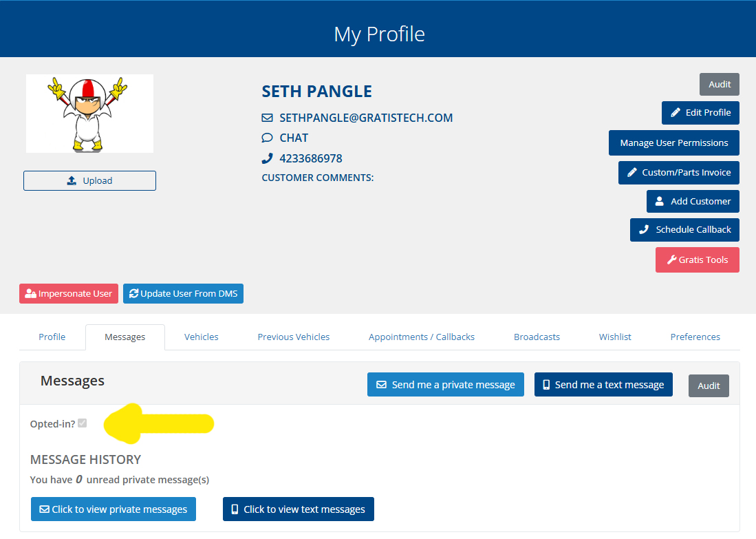Click the wrench icon in Gratis Tools

[671, 260]
